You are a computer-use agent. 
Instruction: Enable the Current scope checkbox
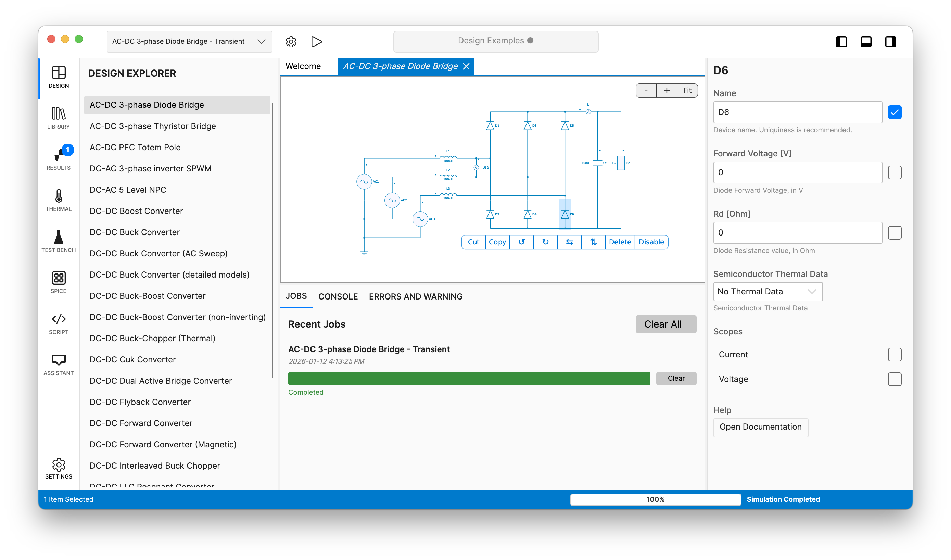click(894, 354)
